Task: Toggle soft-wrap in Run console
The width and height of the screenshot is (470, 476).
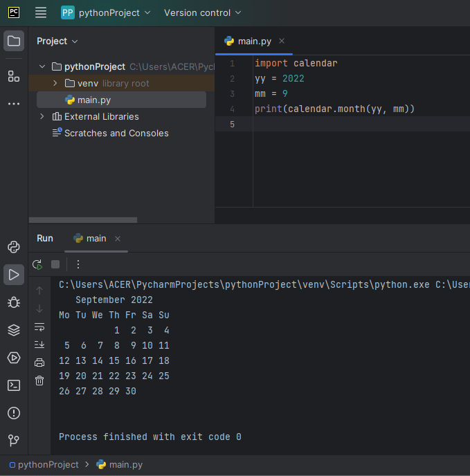Action: coord(39,327)
